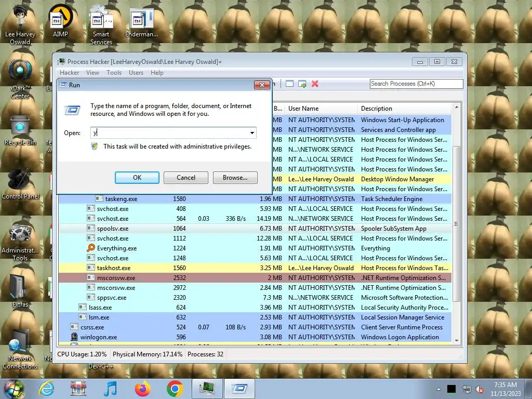Image resolution: width=532 pixels, height=399 pixels.
Task: Open the Lee Harvey Oswald desktop icon
Action: 20,24
